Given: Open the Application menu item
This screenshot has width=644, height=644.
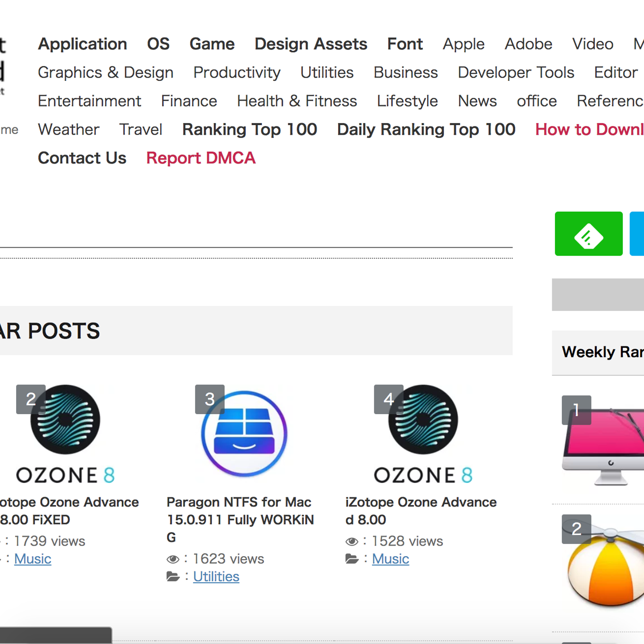Looking at the screenshot, I should [x=83, y=44].
